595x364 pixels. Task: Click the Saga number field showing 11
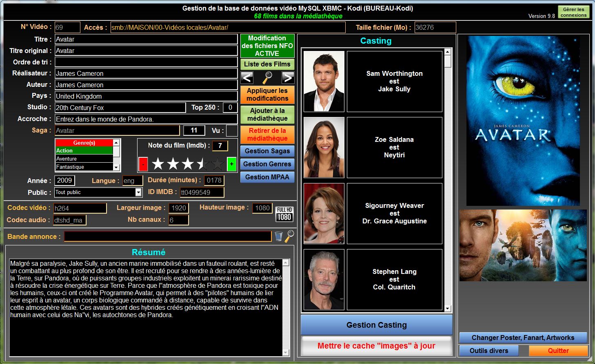pos(194,130)
